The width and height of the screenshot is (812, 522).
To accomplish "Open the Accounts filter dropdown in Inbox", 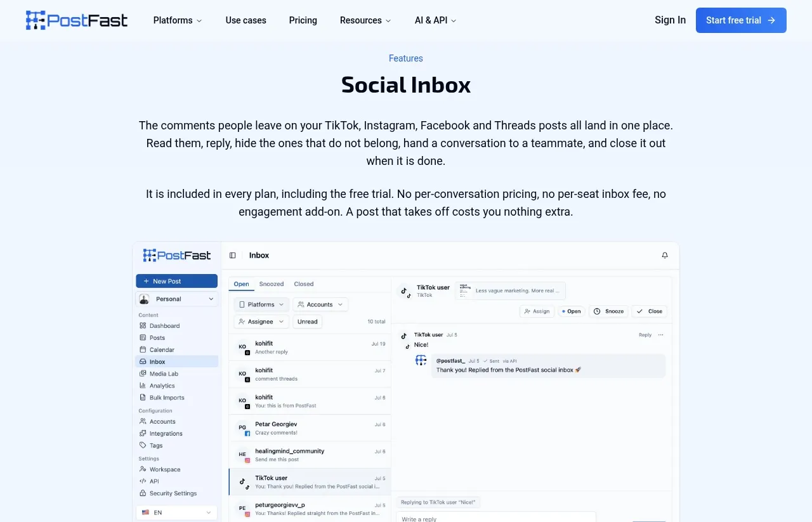I will point(320,304).
